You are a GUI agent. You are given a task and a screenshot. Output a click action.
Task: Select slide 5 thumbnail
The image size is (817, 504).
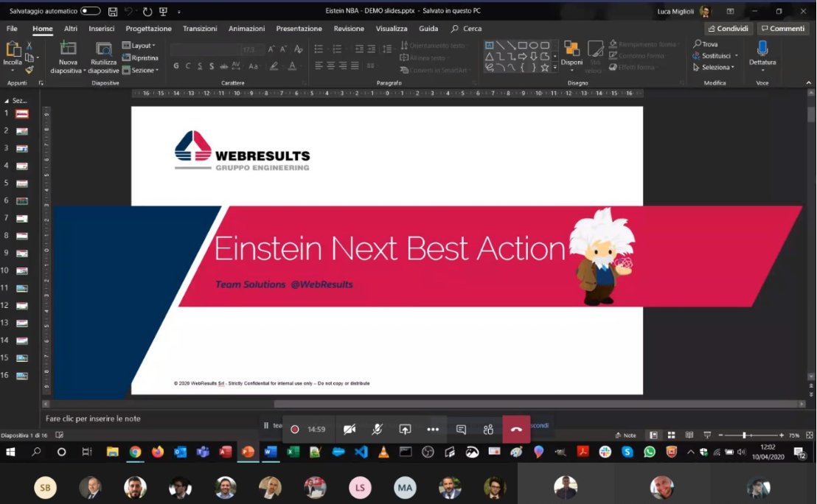pos(22,183)
